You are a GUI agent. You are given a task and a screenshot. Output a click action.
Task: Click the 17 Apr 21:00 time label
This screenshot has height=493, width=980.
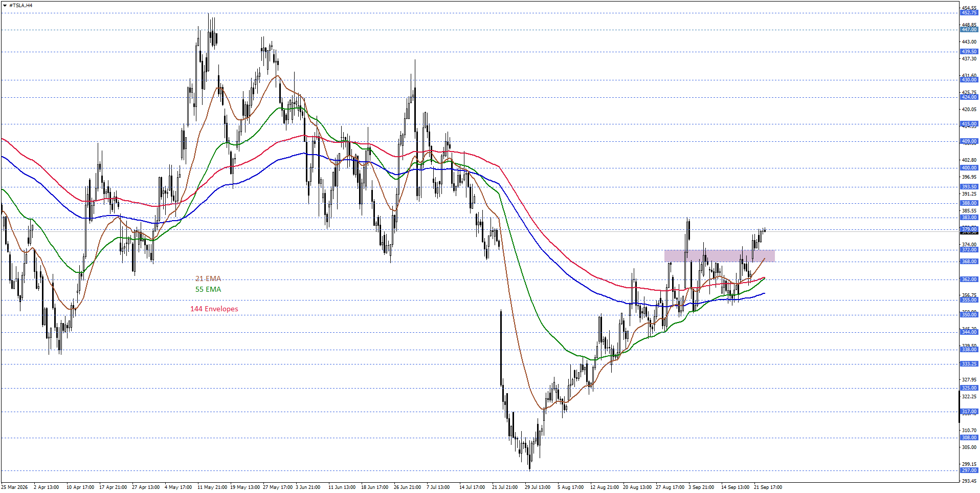pyautogui.click(x=113, y=487)
